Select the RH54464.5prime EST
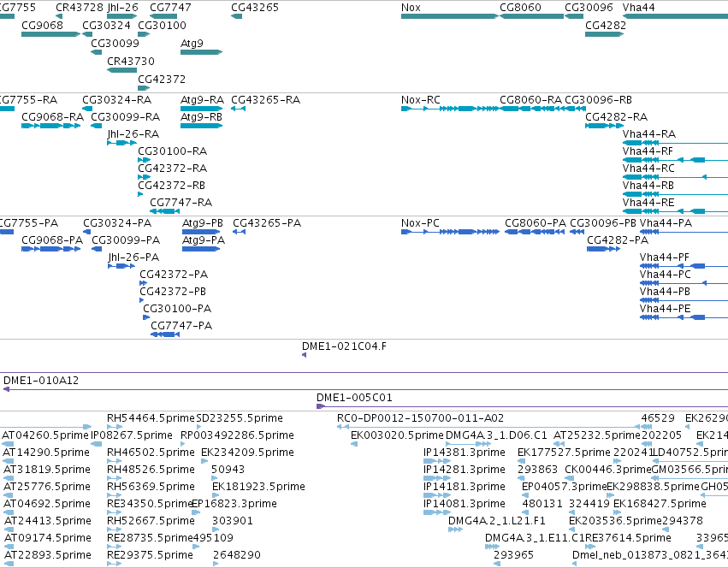The image size is (728, 568). pyautogui.click(x=115, y=427)
